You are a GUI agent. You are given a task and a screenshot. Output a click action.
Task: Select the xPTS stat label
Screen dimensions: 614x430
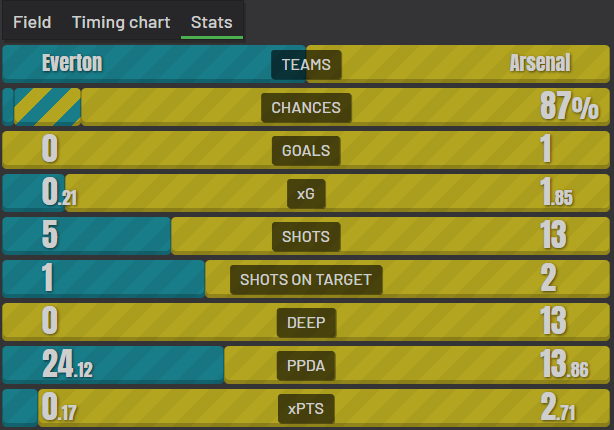pos(306,409)
